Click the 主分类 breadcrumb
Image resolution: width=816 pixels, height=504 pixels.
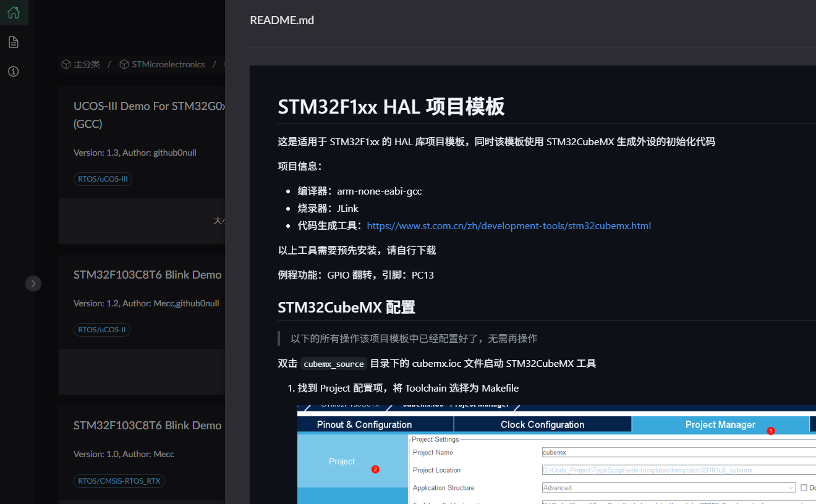pos(87,64)
